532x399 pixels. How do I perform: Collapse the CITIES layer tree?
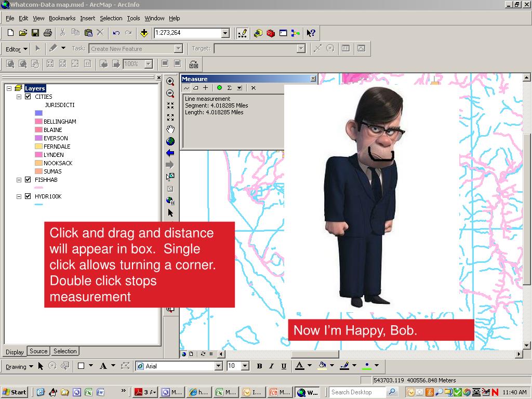pos(19,97)
